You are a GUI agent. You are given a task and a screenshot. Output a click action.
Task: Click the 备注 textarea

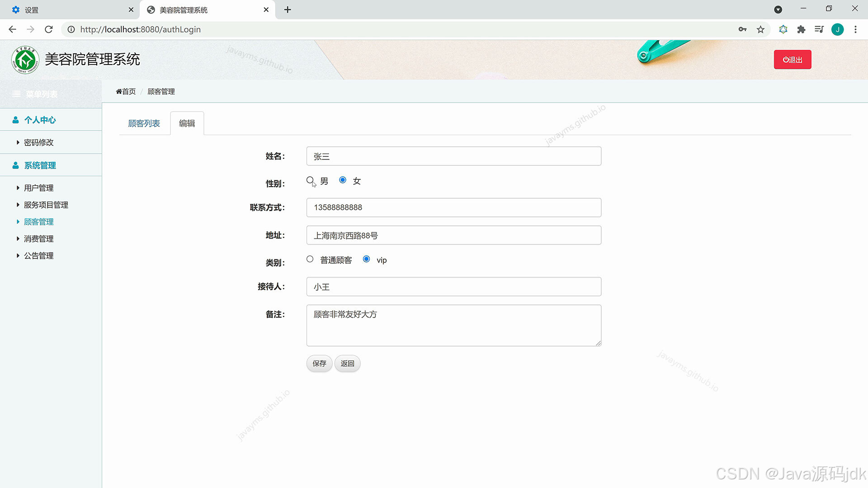coord(454,325)
